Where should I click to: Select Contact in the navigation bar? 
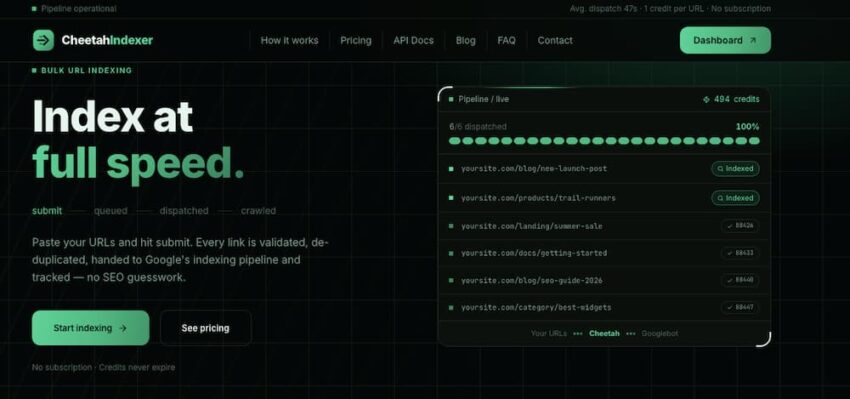tap(555, 40)
